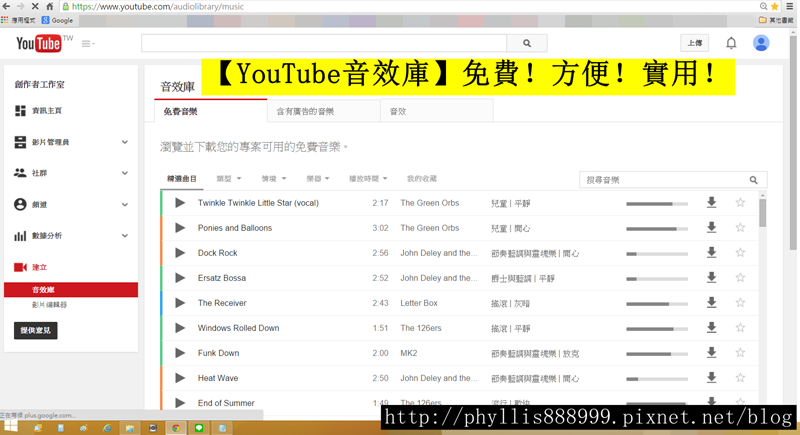Select 音效庫 in the sidebar
Viewport: 800px width, 435px height.
[x=71, y=290]
